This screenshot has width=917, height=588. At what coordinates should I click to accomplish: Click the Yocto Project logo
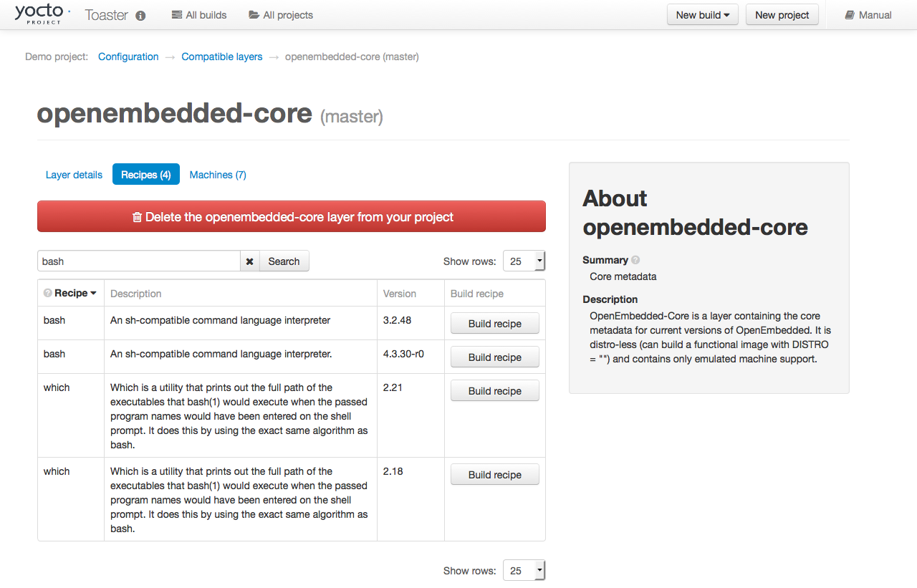tap(42, 14)
